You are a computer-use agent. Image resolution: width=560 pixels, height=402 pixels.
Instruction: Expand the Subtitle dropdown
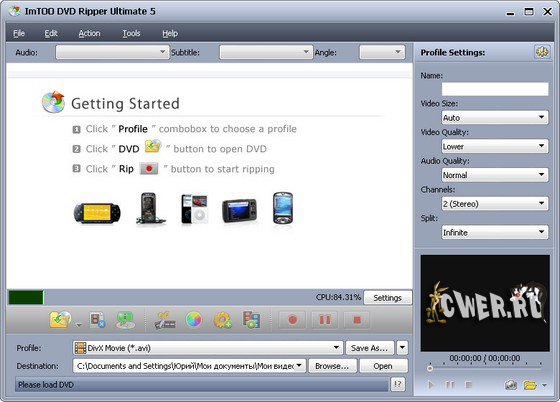[266, 52]
